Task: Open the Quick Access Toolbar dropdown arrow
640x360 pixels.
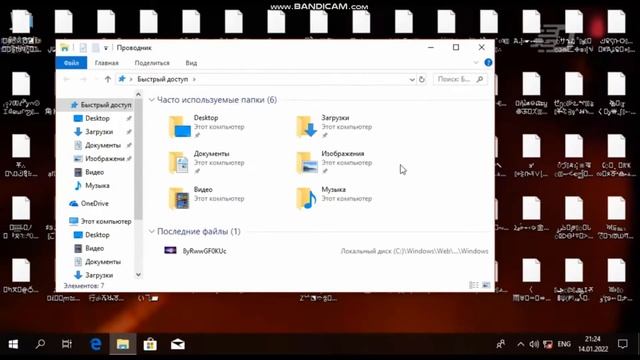Action: point(106,48)
